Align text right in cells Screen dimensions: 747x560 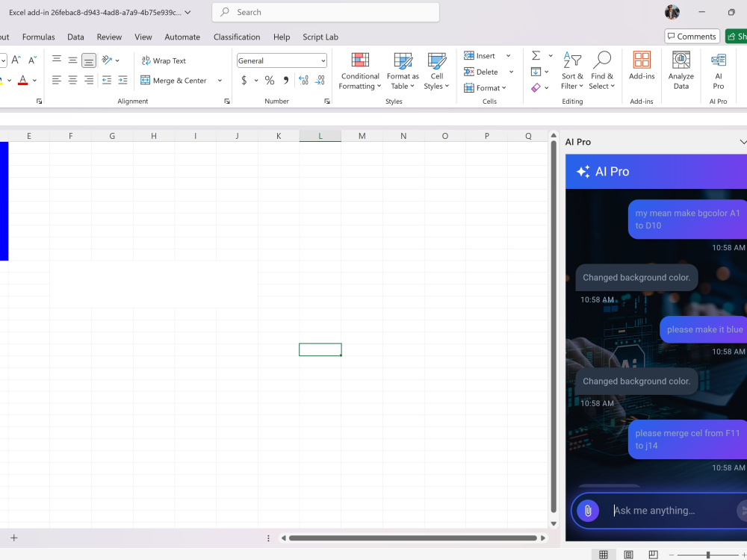89,80
